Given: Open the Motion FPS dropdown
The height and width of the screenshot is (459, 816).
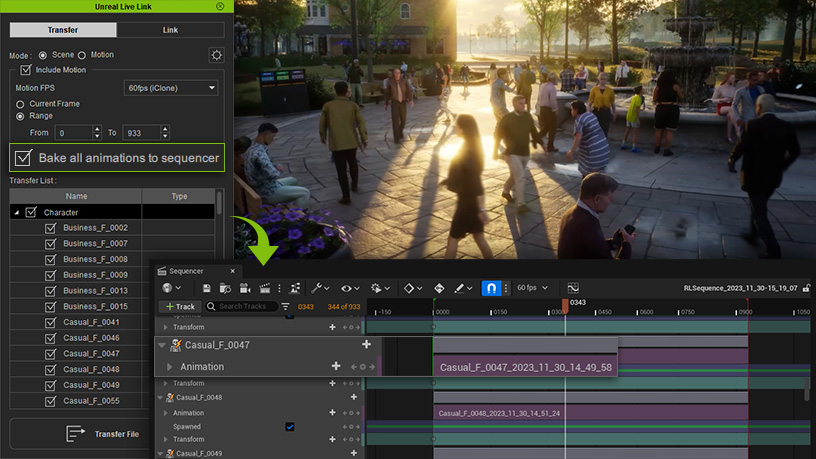Looking at the screenshot, I should [x=170, y=88].
